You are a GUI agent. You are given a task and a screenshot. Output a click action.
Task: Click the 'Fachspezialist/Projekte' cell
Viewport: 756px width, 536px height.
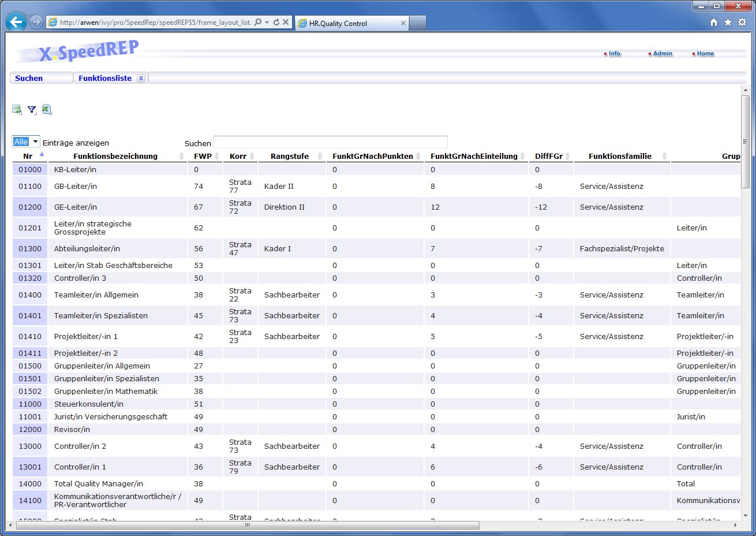[x=622, y=248]
